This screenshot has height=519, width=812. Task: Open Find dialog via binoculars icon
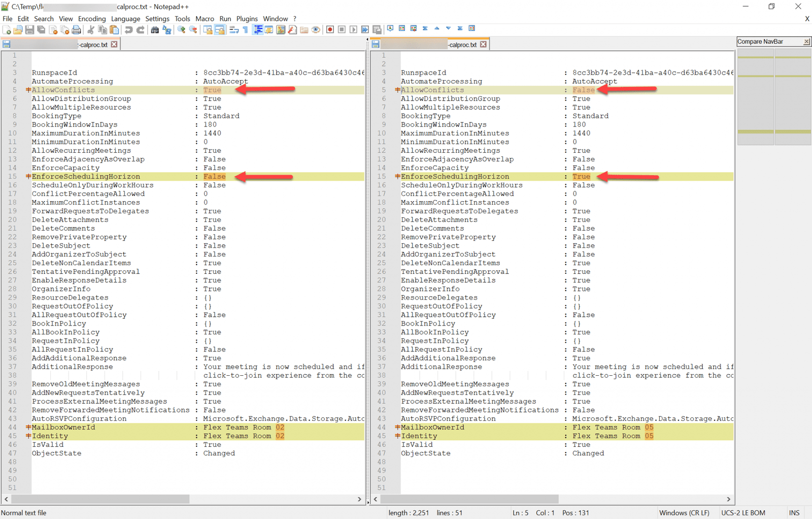[154, 29]
